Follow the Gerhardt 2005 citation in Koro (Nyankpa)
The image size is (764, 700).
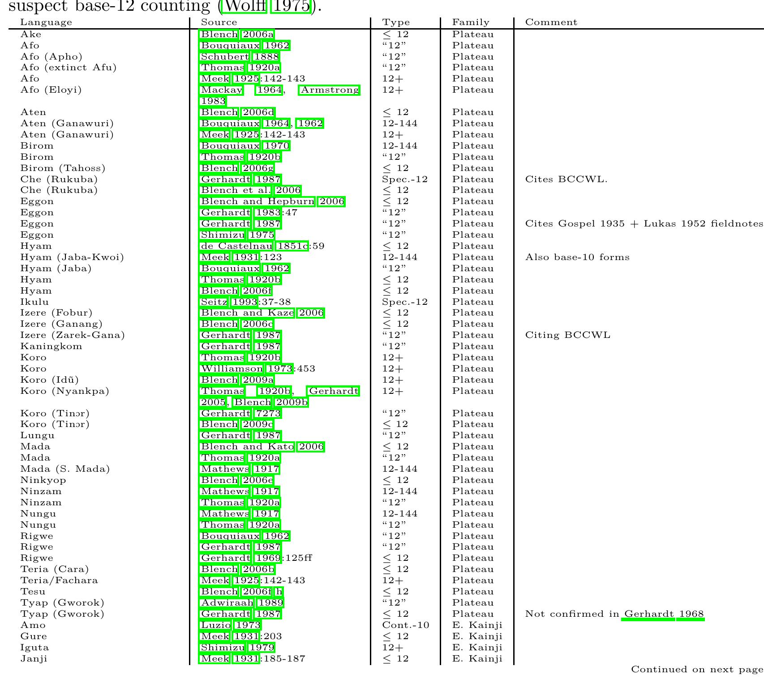[334, 391]
